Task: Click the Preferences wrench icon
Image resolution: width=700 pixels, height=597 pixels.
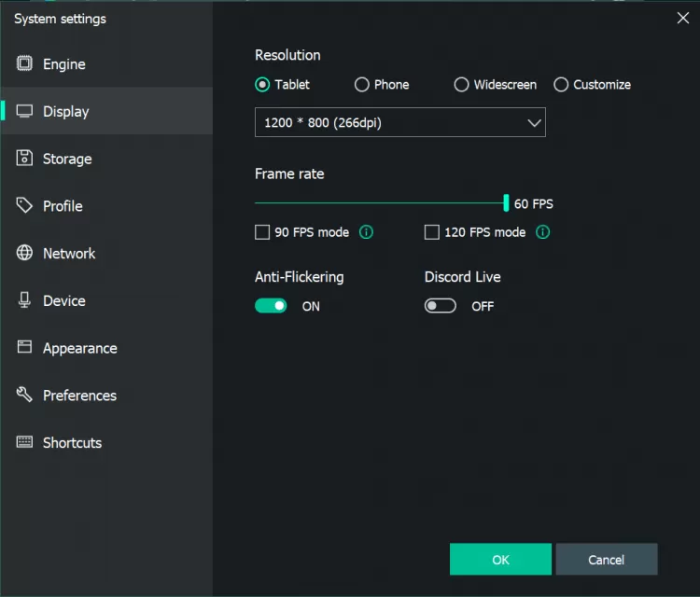Action: pyautogui.click(x=24, y=395)
